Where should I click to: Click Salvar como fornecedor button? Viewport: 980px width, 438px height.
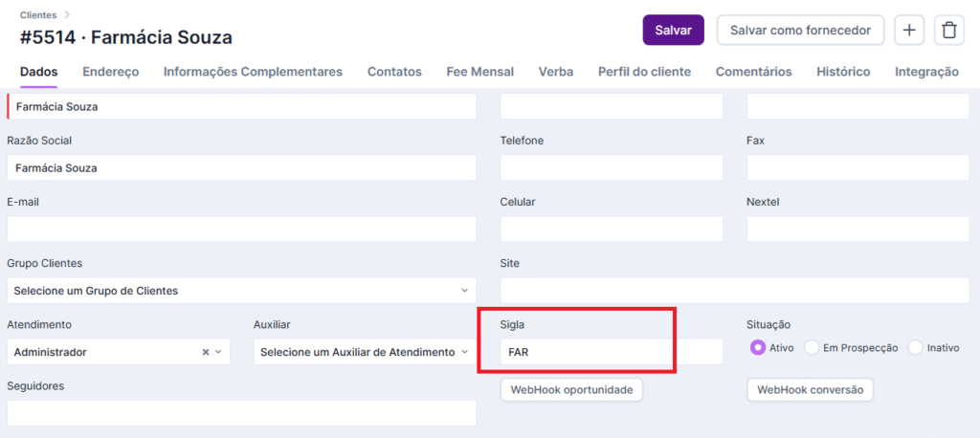800,31
